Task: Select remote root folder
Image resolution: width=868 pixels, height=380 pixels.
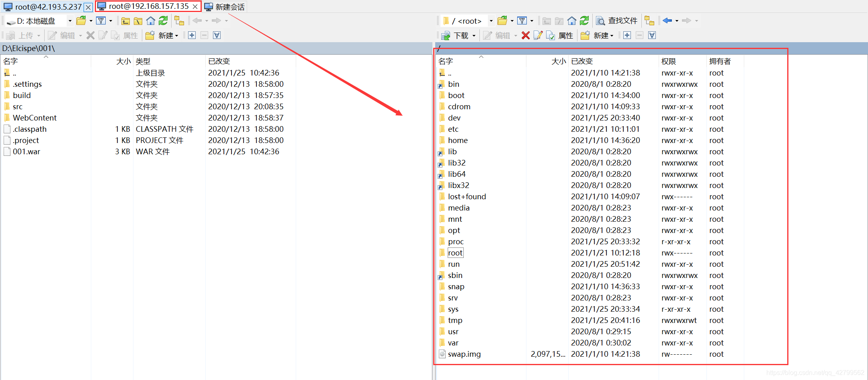Action: [x=455, y=253]
